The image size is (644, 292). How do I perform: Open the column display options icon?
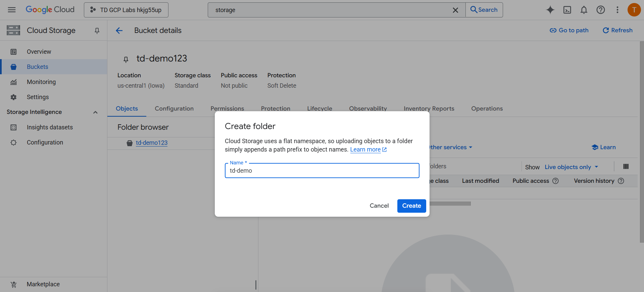tap(626, 167)
